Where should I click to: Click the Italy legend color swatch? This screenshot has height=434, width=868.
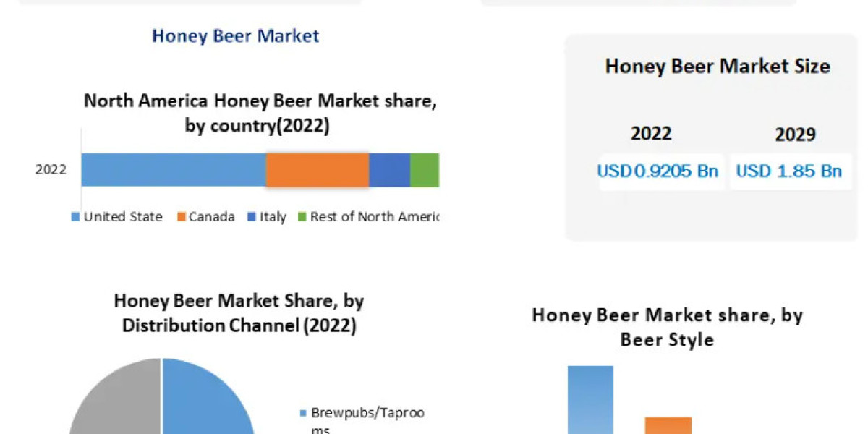coord(251,217)
